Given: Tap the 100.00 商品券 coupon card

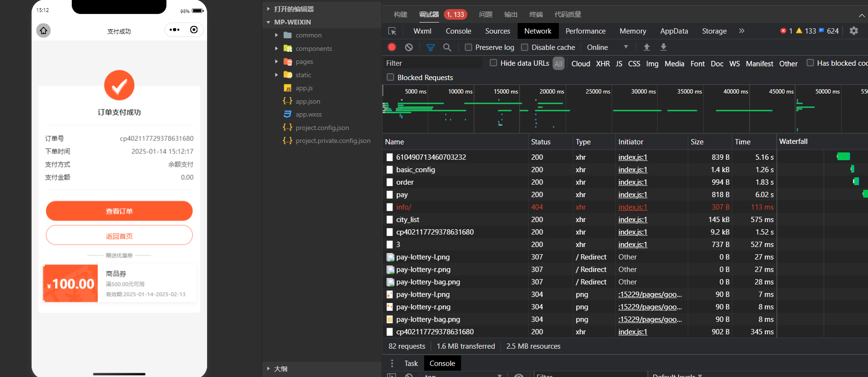Looking at the screenshot, I should 119,283.
